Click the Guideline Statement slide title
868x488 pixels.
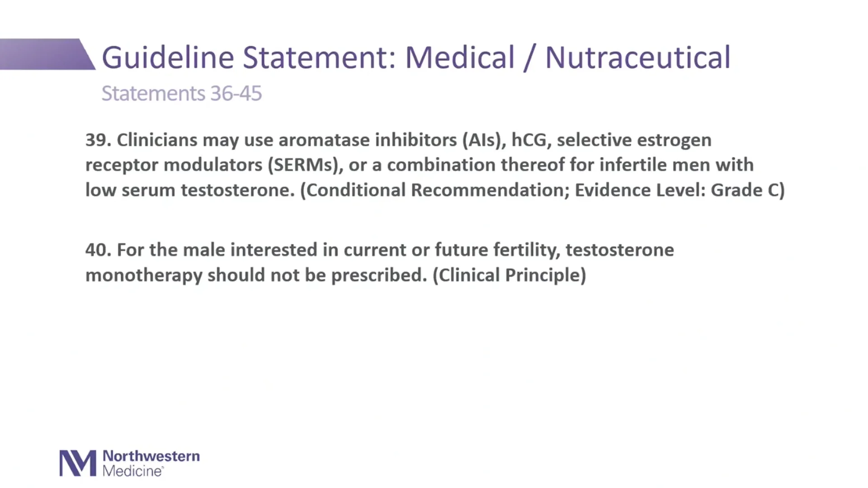coord(416,57)
